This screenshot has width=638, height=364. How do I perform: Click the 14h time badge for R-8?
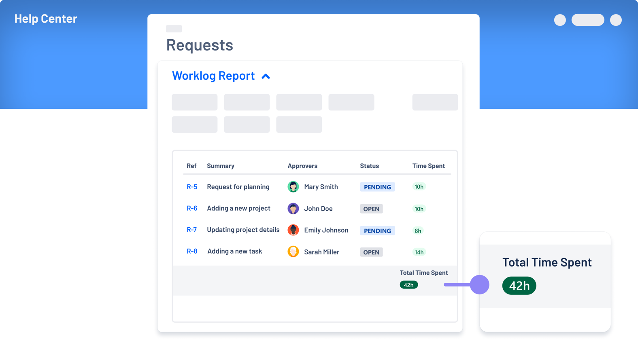419,252
